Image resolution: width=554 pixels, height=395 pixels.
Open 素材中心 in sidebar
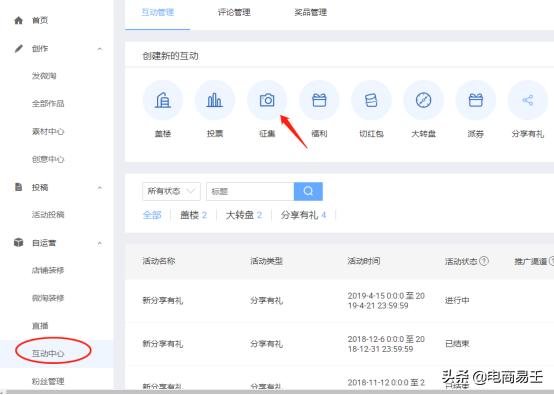[48, 131]
